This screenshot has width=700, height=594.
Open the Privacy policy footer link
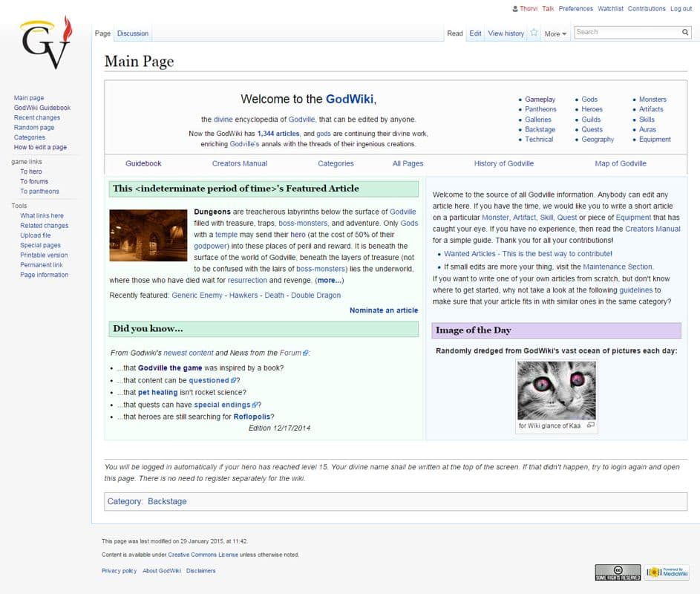point(119,571)
